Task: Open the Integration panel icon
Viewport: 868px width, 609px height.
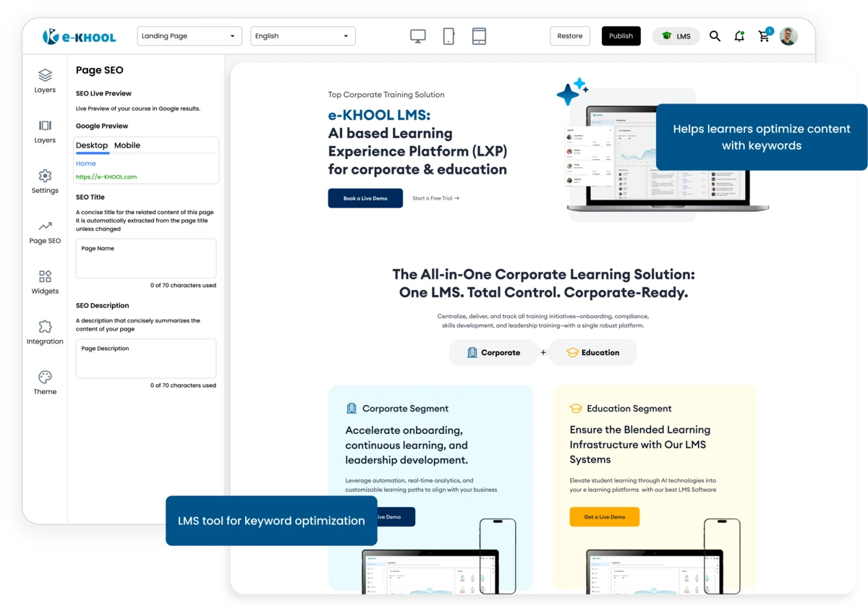Action: click(x=45, y=327)
